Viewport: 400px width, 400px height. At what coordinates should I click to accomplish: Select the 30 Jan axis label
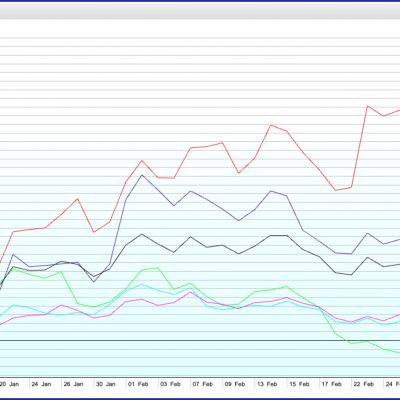click(106, 384)
